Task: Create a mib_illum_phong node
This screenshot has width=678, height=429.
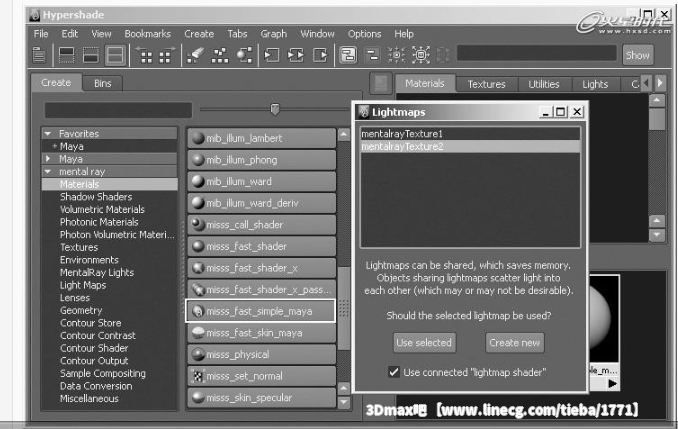Action: [262, 160]
